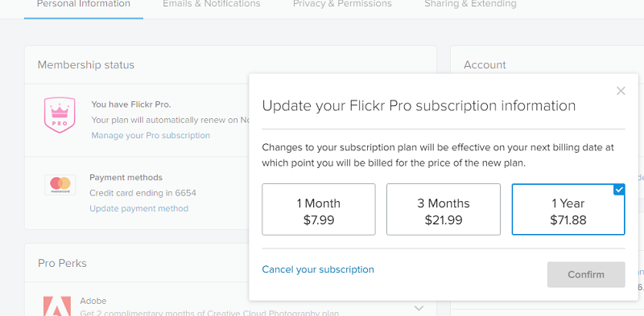Choose the 1 Year $71.88 plan
The image size is (644, 316).
[568, 209]
